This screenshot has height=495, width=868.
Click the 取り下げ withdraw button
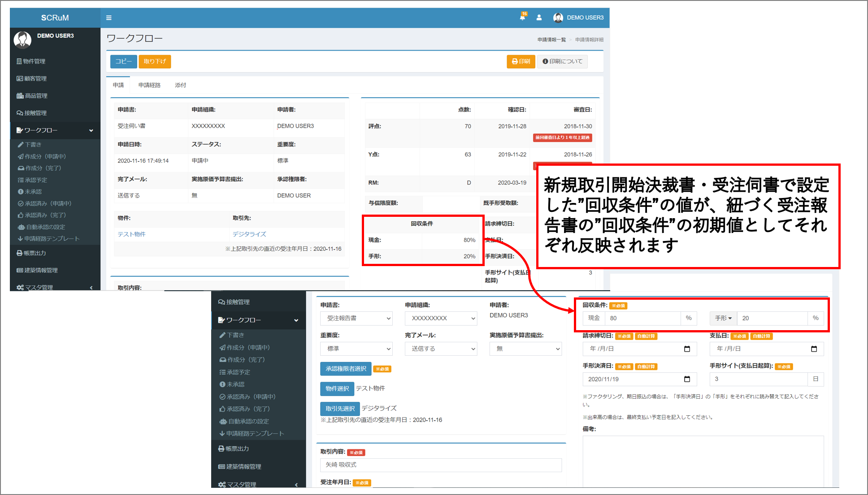coord(155,61)
